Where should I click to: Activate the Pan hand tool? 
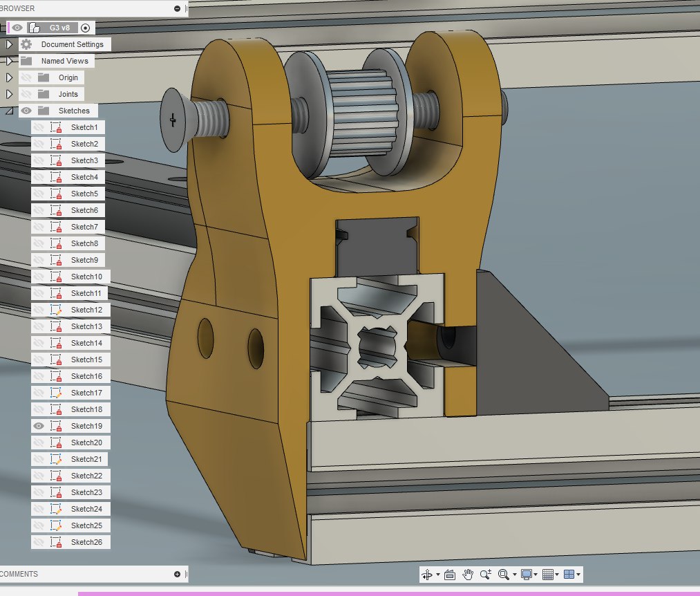tap(467, 575)
